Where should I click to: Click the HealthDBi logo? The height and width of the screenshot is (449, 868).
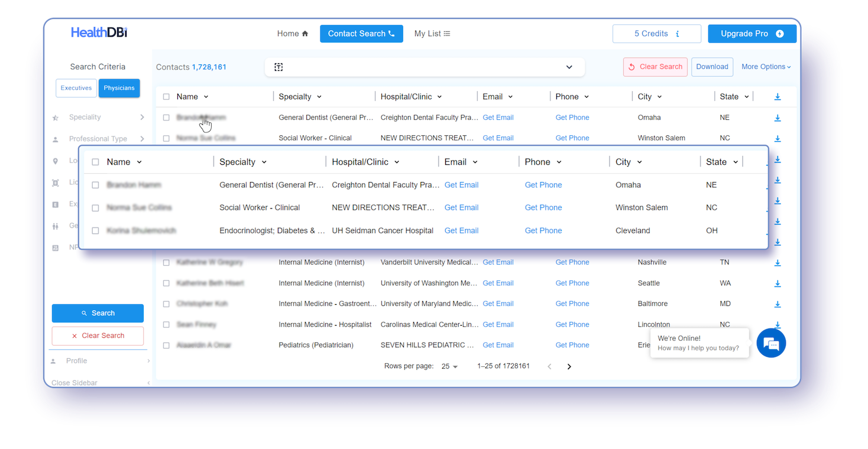(99, 32)
